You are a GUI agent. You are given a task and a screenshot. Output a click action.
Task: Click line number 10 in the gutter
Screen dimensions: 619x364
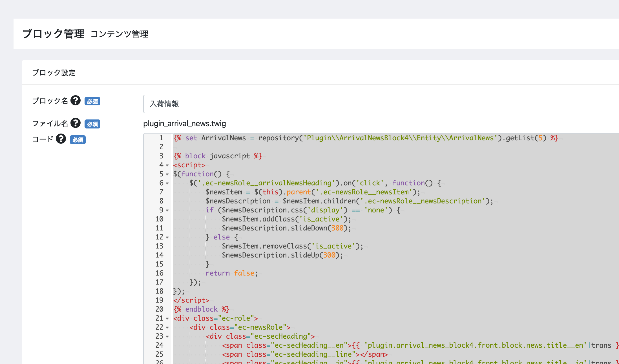pos(159,219)
